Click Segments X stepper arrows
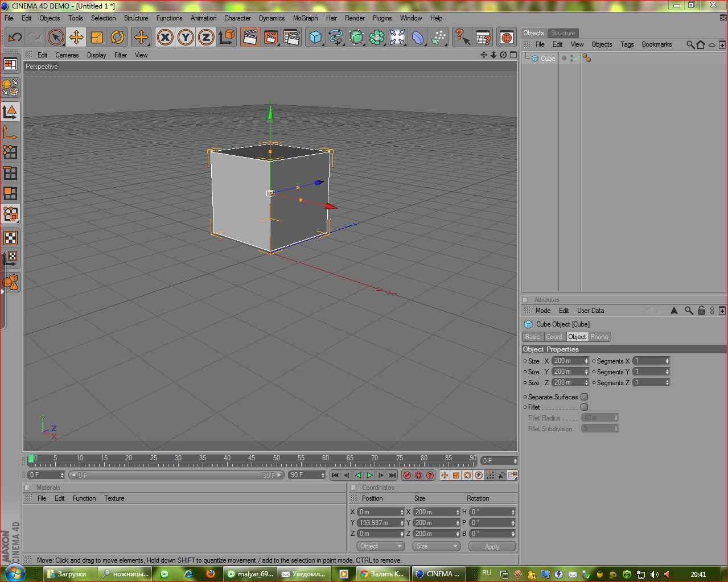This screenshot has width=728, height=582. pos(667,361)
